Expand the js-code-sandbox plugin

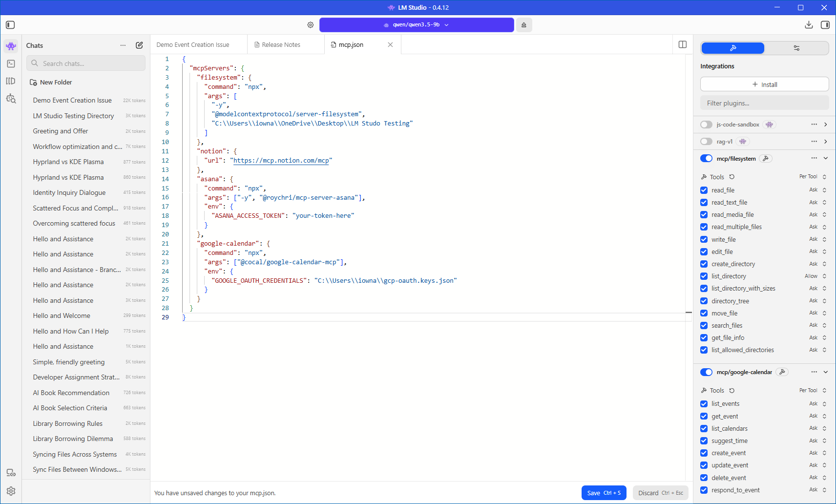(x=825, y=125)
